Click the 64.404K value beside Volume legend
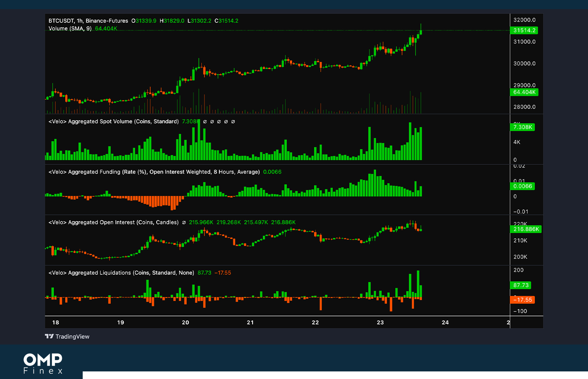The height and width of the screenshot is (379, 588). tap(106, 28)
